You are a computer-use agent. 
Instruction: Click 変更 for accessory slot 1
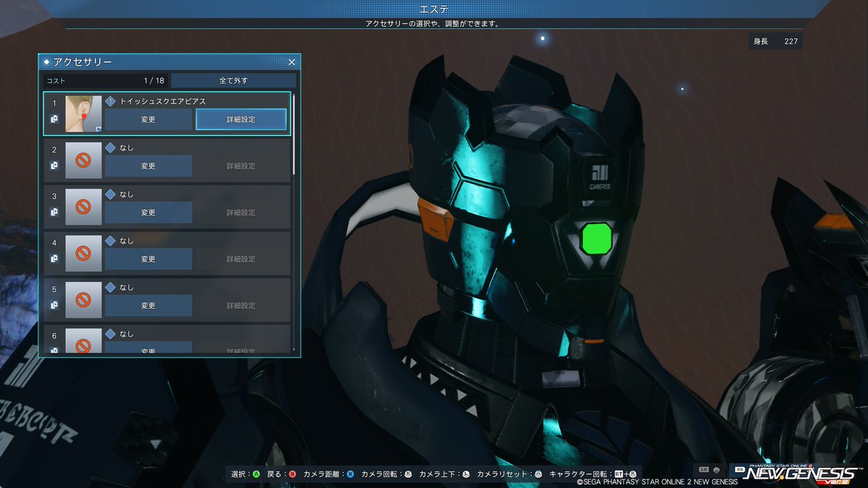pyautogui.click(x=148, y=119)
